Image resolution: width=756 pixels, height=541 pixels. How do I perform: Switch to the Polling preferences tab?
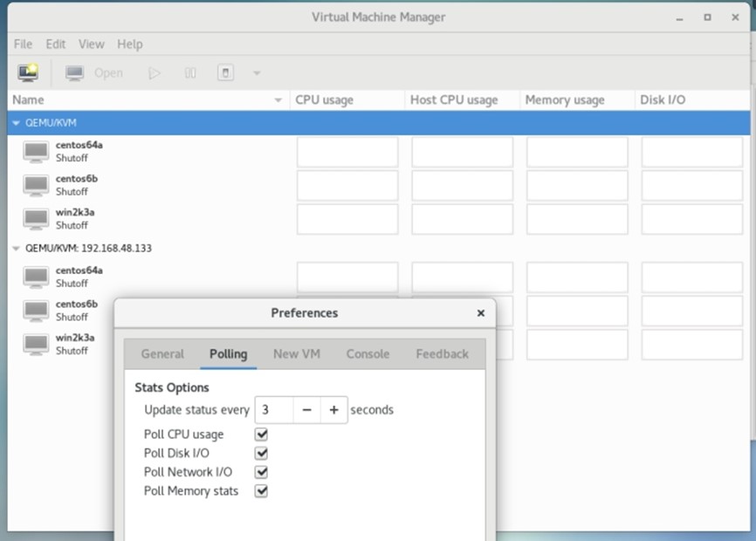[x=228, y=354]
